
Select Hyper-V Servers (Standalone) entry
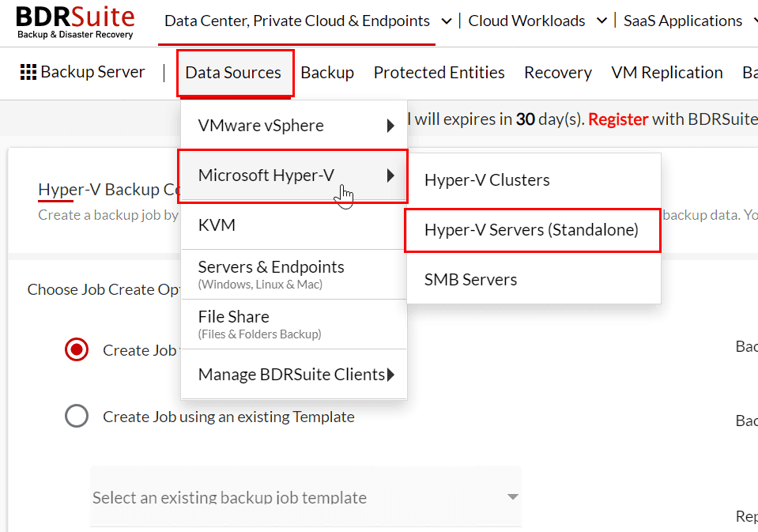(534, 230)
